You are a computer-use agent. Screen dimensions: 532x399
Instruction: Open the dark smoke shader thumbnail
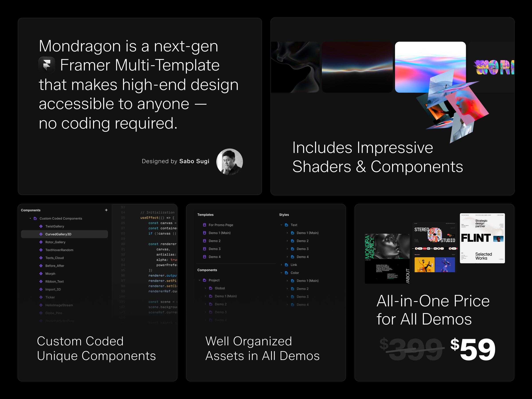(295, 67)
